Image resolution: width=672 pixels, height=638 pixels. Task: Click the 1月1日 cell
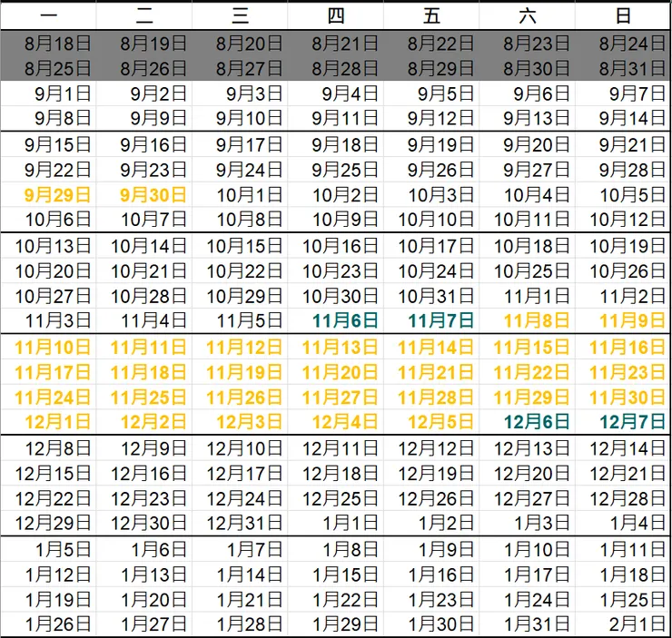pos(336,523)
